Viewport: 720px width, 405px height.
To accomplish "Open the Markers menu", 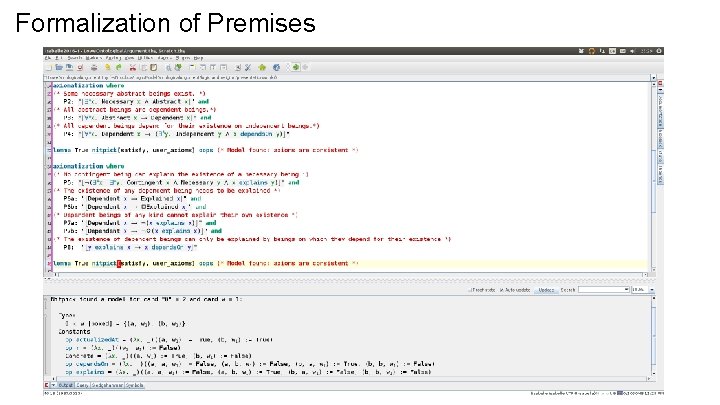I will point(93,58).
